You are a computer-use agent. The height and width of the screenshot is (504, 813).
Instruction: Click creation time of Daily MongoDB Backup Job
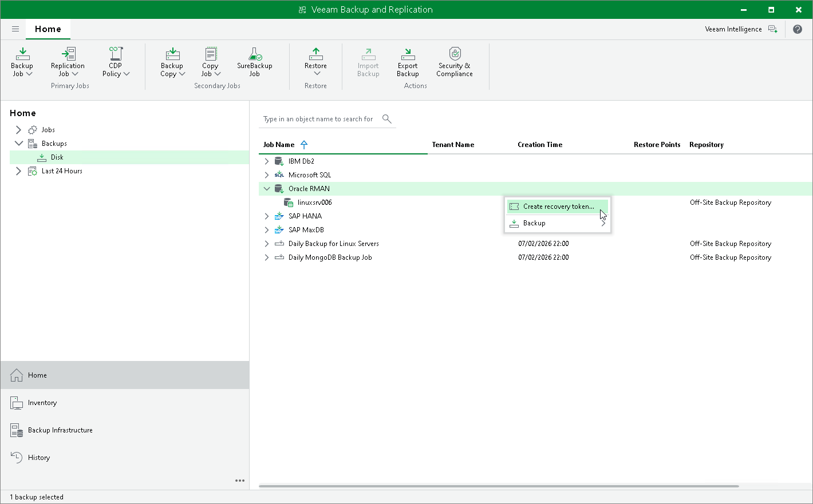[x=543, y=257]
